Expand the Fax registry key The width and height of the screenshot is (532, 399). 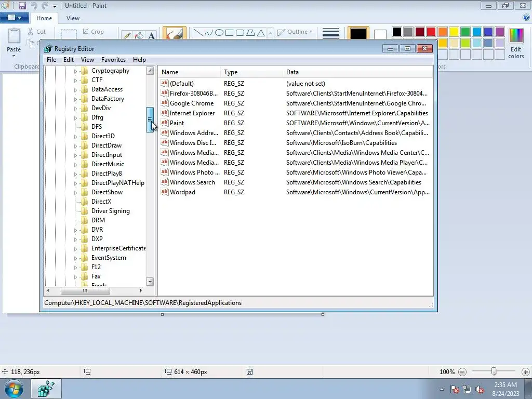(x=75, y=277)
